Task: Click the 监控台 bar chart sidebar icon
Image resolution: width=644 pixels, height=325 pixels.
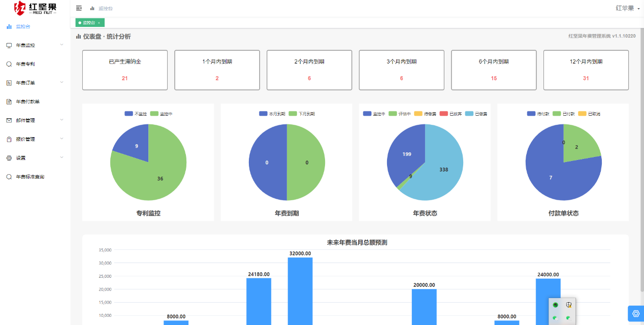Action: [9, 26]
